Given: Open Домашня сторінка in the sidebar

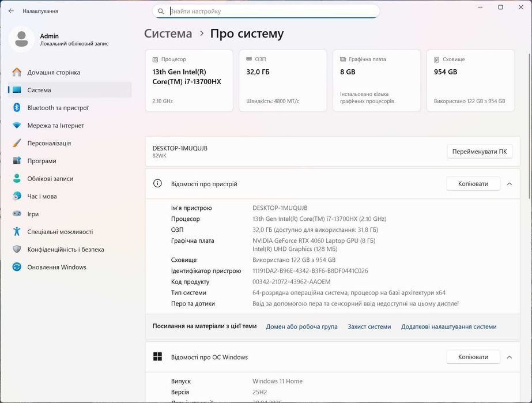Looking at the screenshot, I should pyautogui.click(x=70, y=72).
